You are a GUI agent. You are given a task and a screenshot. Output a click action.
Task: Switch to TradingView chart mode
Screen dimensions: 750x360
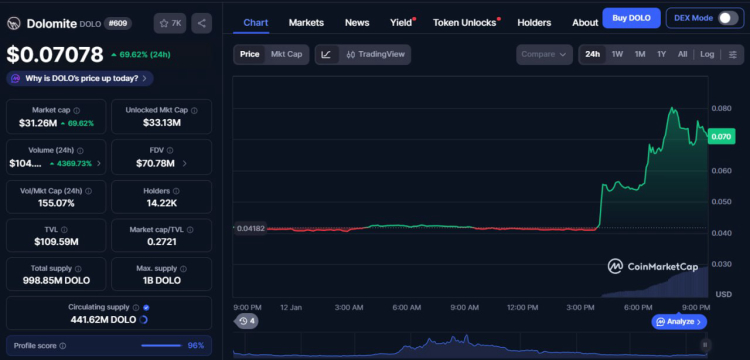[375, 55]
